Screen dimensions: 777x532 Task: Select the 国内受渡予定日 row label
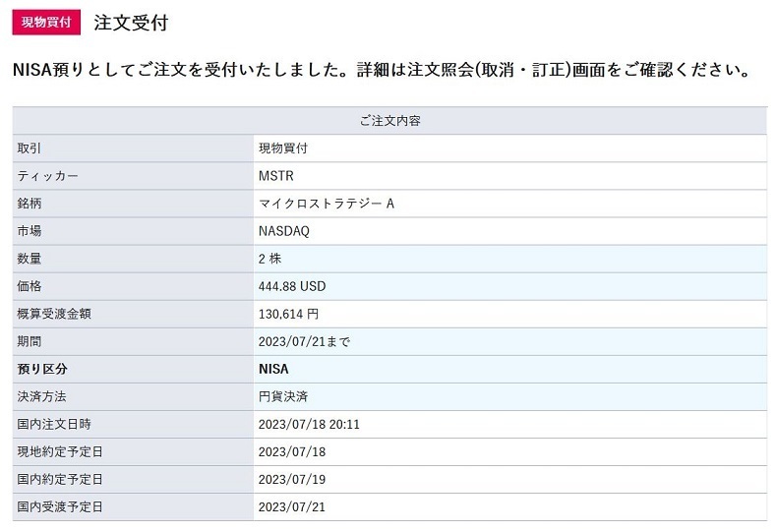[60, 506]
